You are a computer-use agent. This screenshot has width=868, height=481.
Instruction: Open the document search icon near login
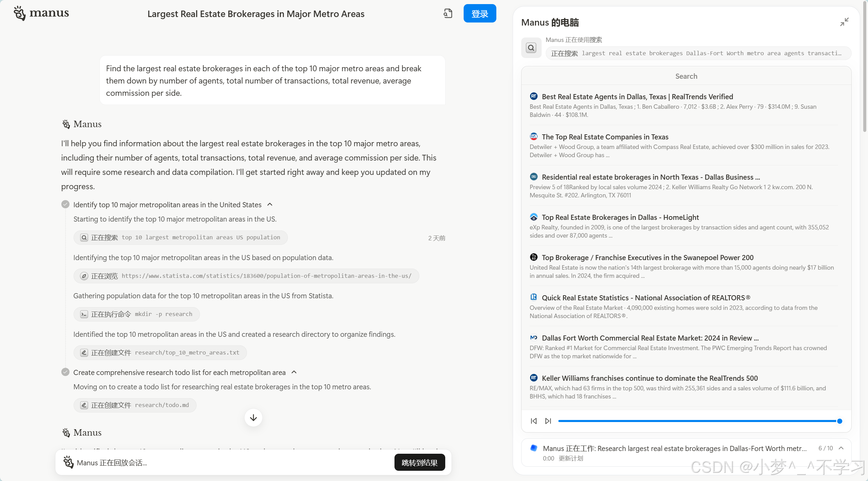[x=448, y=14]
